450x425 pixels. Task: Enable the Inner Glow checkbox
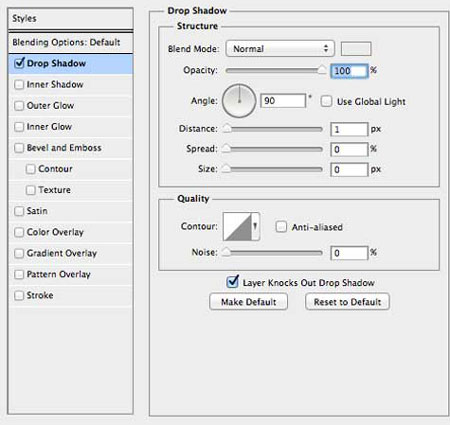coord(19,127)
